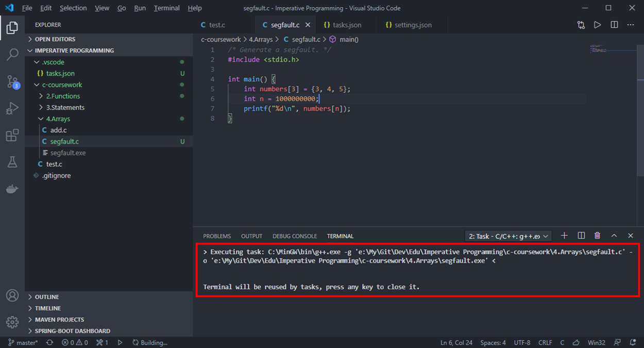Switch to the settings.json editor tab

pyautogui.click(x=413, y=25)
